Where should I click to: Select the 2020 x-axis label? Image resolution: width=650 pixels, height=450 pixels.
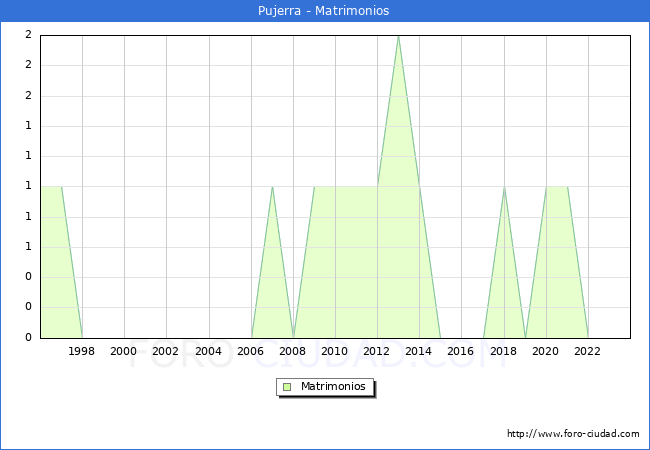546,351
